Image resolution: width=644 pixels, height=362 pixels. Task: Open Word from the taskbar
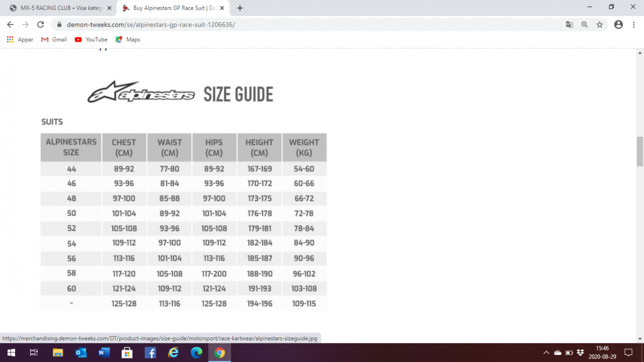[104, 352]
